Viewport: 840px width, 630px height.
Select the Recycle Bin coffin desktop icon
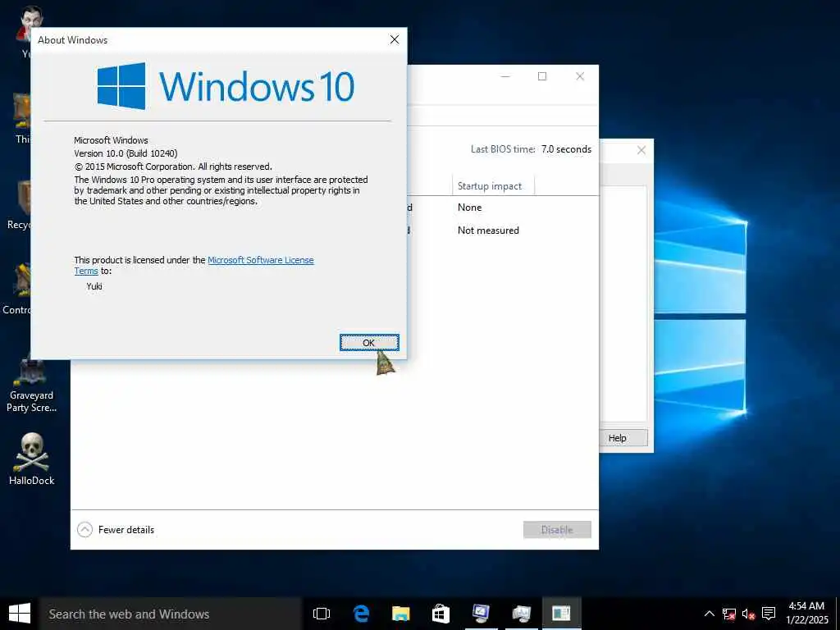(21, 203)
